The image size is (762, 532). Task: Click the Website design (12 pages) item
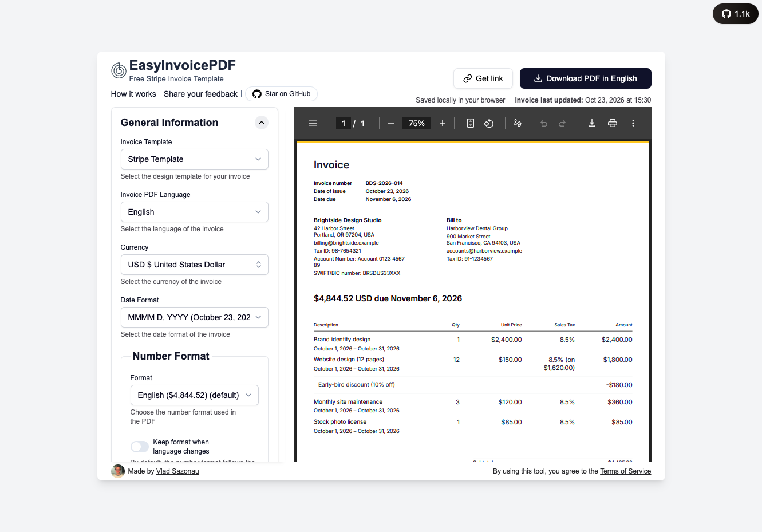pos(349,360)
